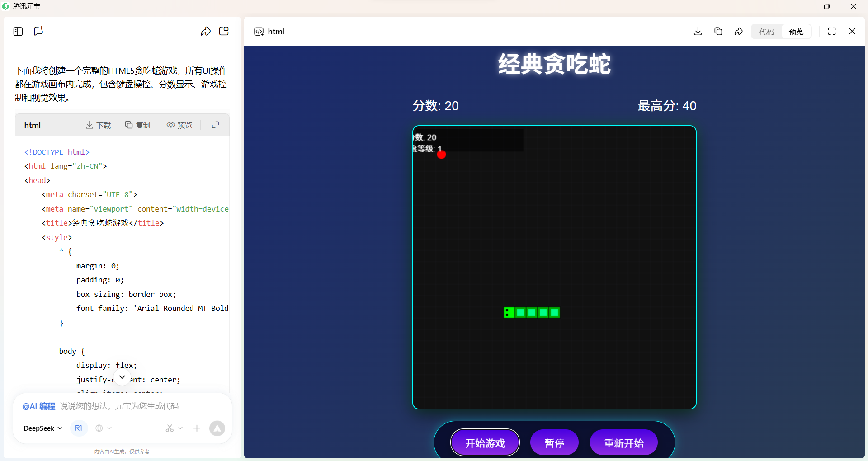
Task: Close the html preview panel
Action: click(852, 31)
